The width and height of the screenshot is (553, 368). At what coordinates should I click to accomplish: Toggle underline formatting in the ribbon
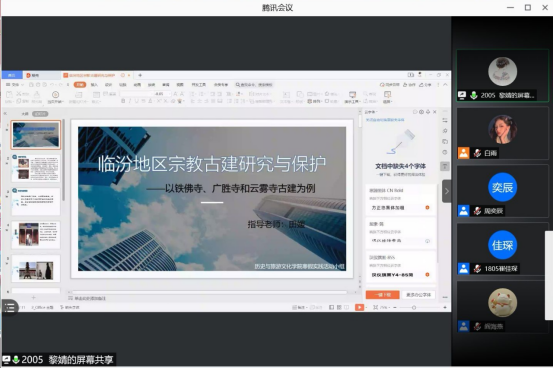click(x=136, y=101)
